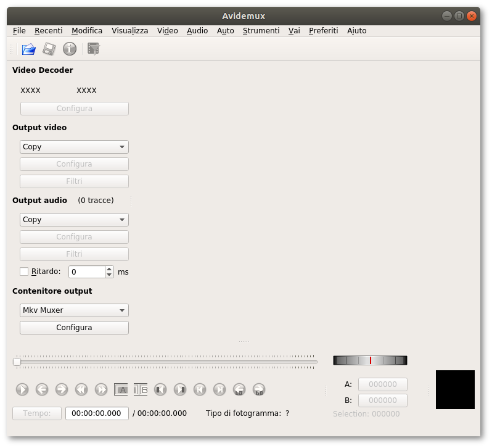Viewport: 492px width, 448px height.
Task: Increase the Ritardo delay spinner value
Action: click(109, 268)
